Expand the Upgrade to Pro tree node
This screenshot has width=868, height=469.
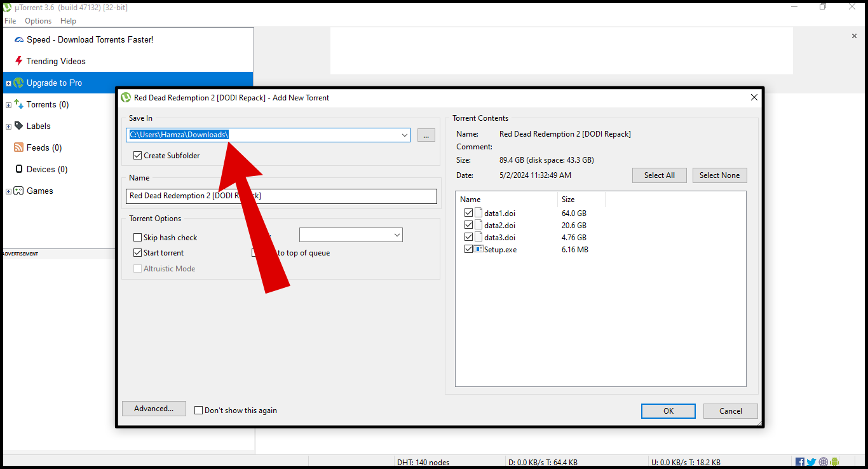8,83
